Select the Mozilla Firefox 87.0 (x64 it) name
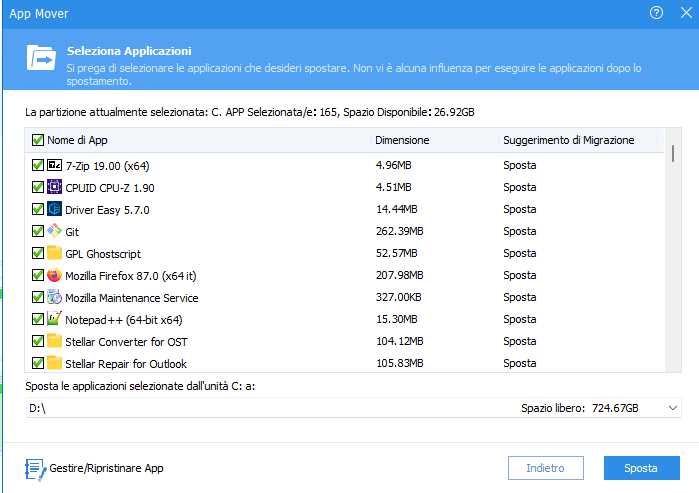Screen dimensions: 699x493 point(131,276)
